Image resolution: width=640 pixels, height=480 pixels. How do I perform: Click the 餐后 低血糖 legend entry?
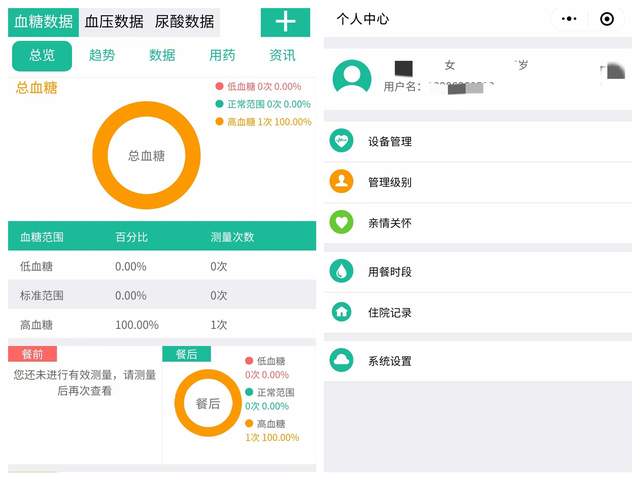(x=267, y=367)
